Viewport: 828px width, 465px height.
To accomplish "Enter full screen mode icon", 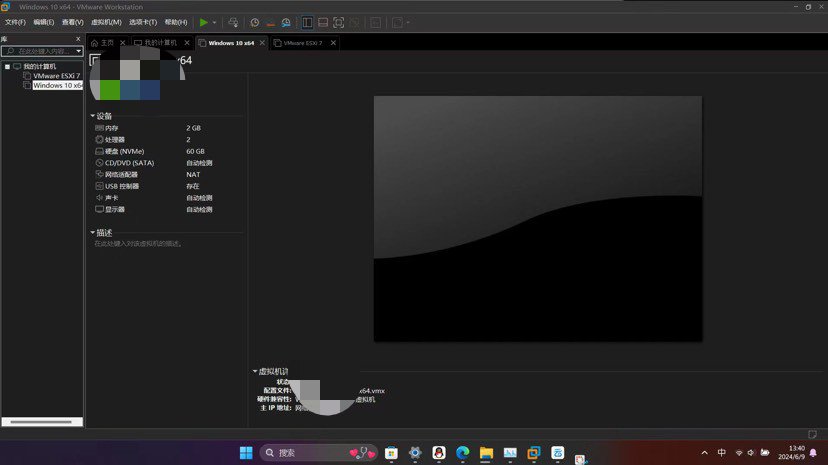I will [x=338, y=23].
